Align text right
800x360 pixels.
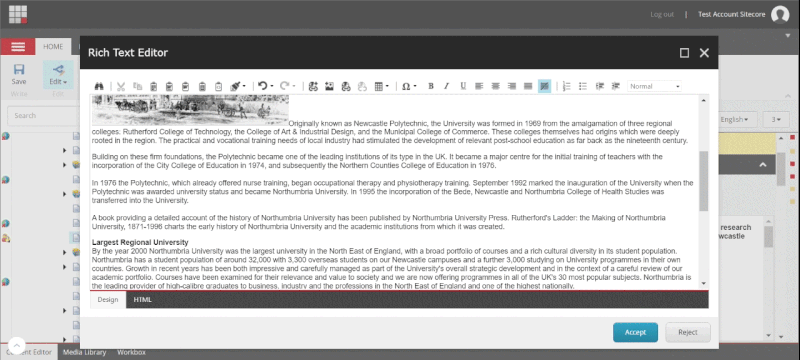[x=512, y=86]
